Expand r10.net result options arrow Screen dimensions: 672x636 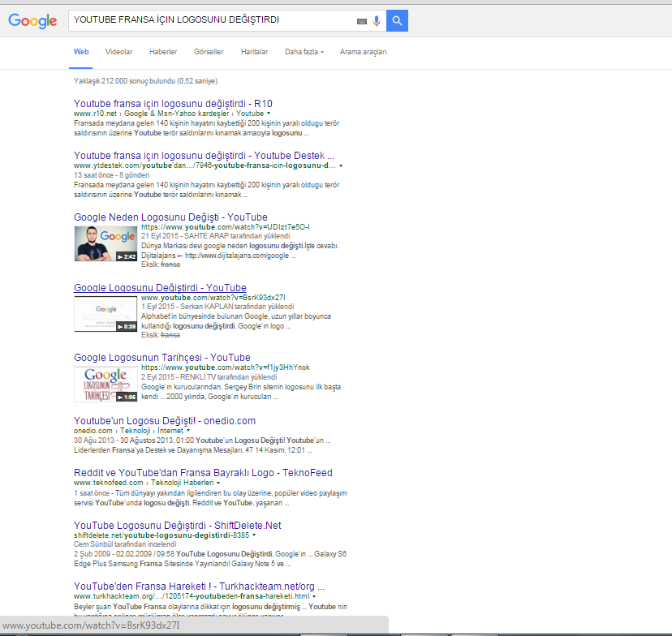pyautogui.click(x=269, y=114)
